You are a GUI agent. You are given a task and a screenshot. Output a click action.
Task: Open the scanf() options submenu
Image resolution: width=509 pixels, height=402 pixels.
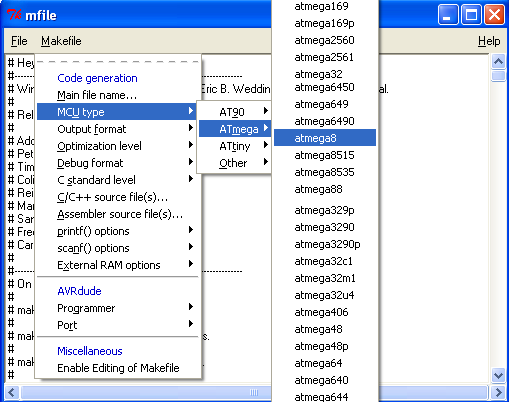(x=118, y=248)
